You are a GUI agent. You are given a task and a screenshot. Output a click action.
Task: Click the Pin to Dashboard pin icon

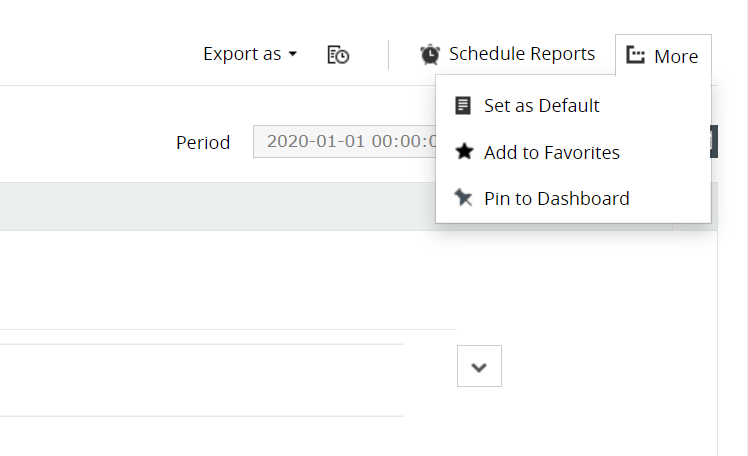tap(463, 198)
